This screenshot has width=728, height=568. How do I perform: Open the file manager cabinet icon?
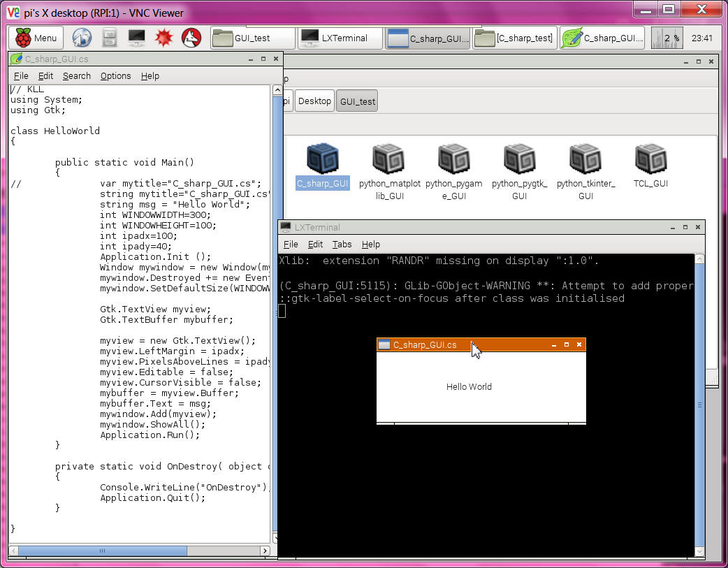[110, 38]
